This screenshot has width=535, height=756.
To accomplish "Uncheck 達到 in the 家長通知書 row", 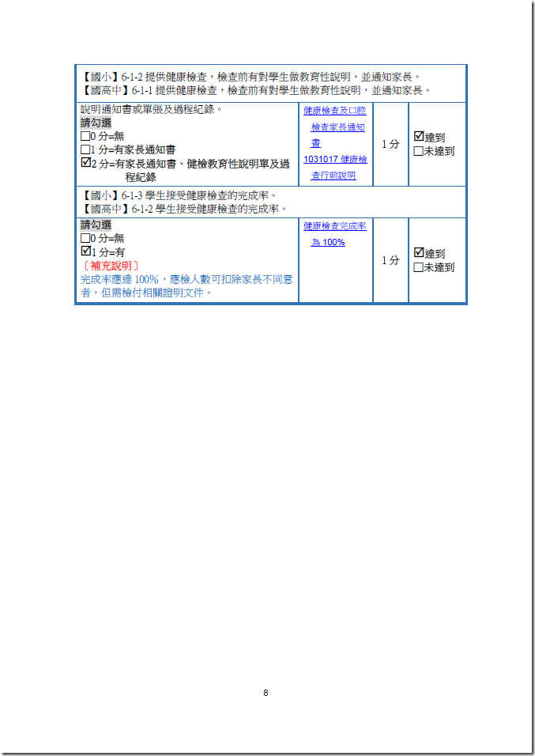I will pyautogui.click(x=418, y=137).
